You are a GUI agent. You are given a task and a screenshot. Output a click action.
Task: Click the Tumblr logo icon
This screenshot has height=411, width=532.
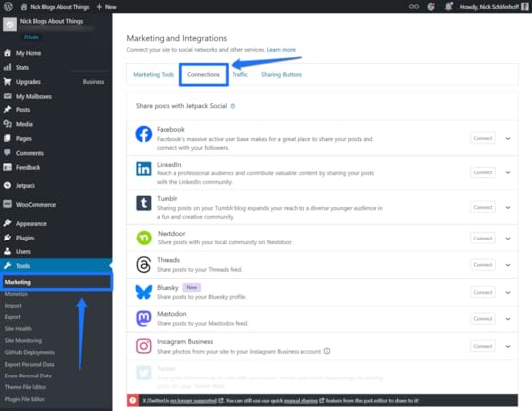click(x=144, y=203)
